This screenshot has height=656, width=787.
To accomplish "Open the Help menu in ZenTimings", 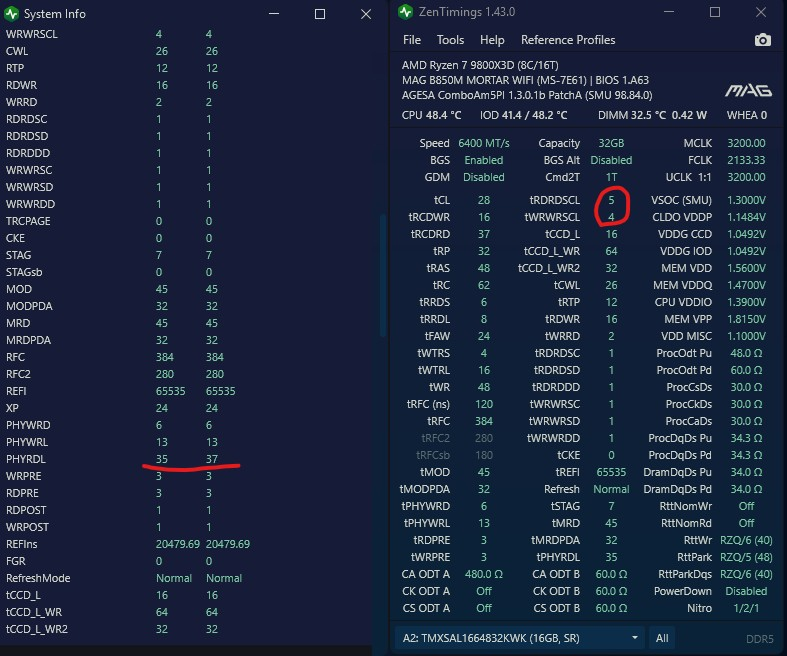I will point(492,40).
